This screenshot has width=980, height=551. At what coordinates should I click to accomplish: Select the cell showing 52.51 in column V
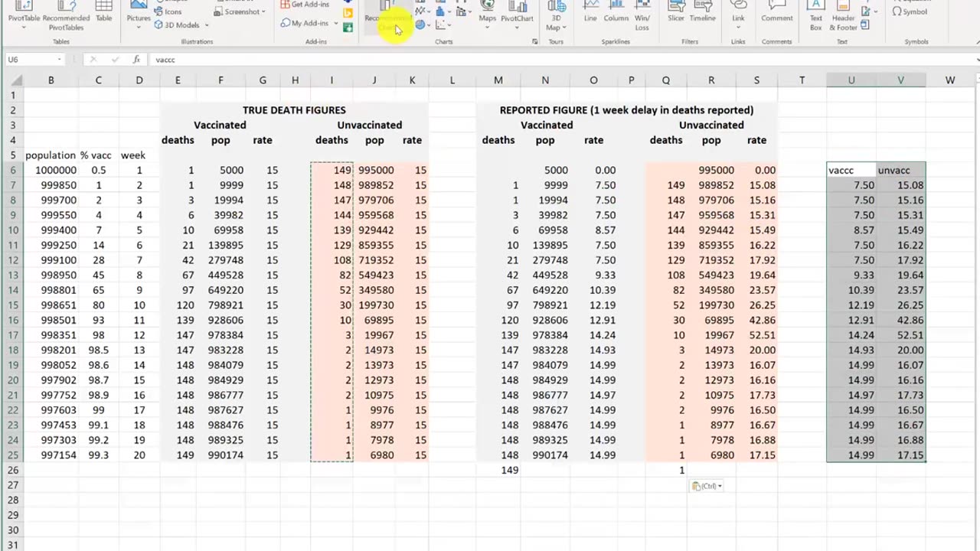[900, 335]
